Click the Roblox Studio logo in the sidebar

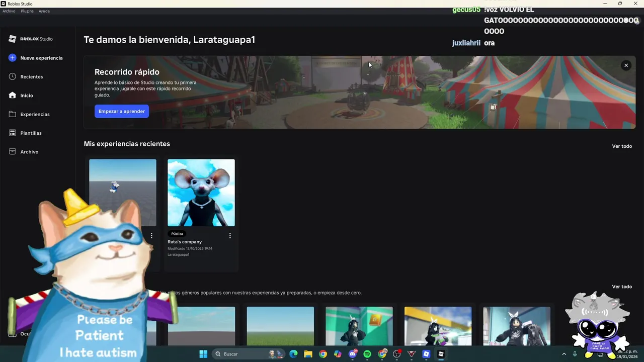pyautogui.click(x=31, y=39)
